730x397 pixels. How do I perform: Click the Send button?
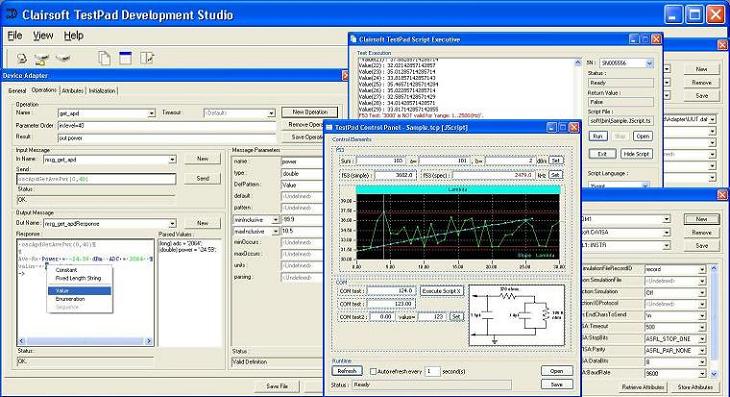(x=203, y=179)
